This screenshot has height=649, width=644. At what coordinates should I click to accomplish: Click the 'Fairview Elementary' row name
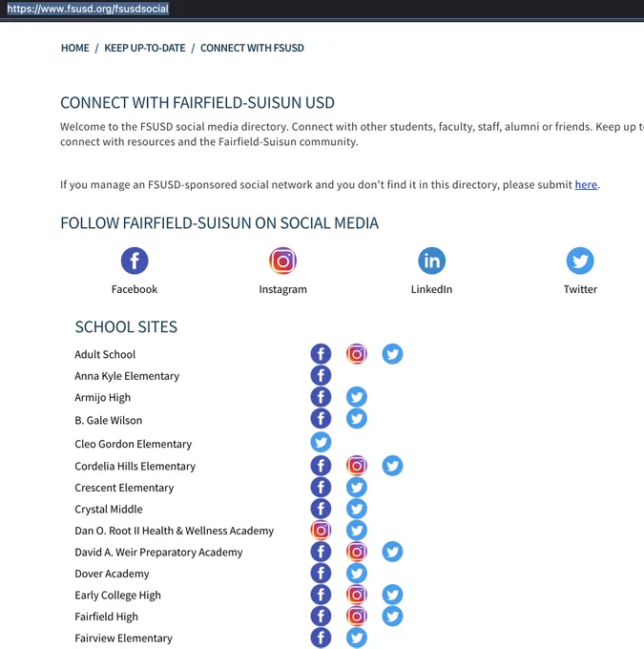123,639
